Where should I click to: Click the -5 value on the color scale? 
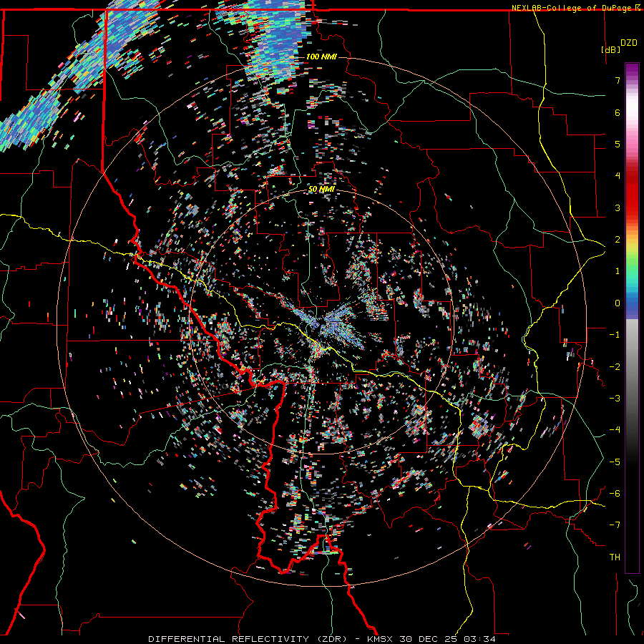pos(615,462)
